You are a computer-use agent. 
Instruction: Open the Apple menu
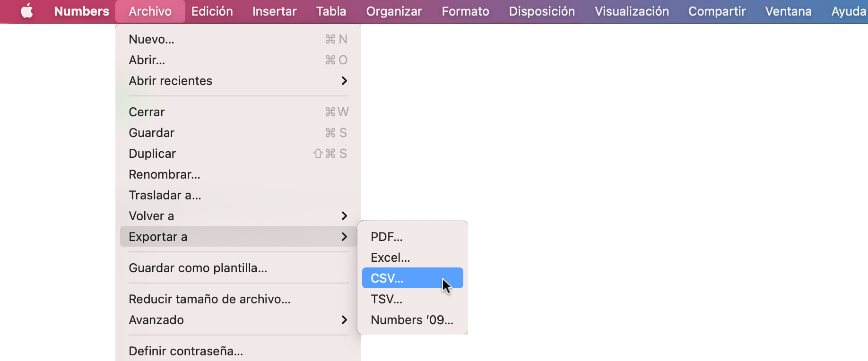(27, 11)
